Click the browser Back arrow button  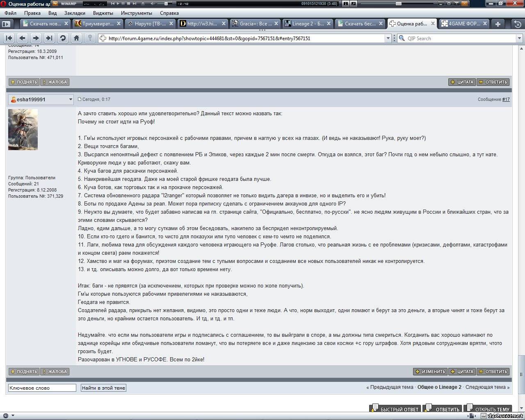[23, 38]
